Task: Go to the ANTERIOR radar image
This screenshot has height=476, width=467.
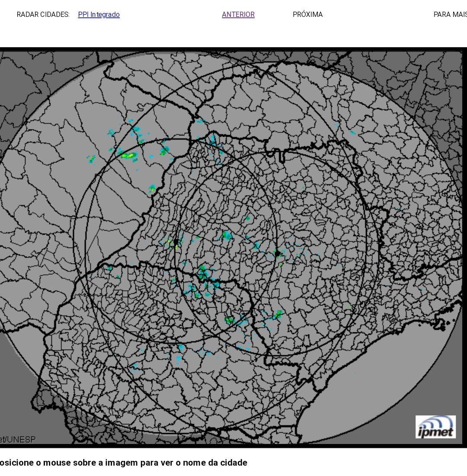Action: point(238,15)
